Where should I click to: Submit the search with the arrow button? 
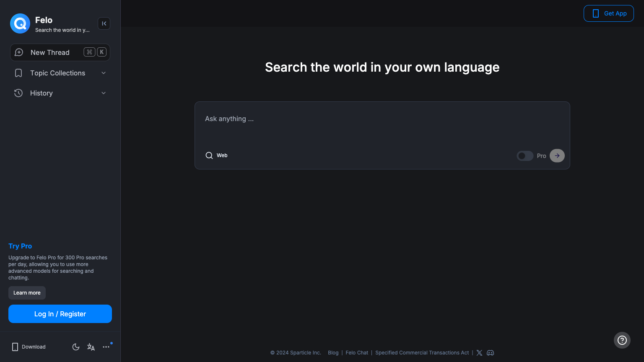click(x=557, y=155)
